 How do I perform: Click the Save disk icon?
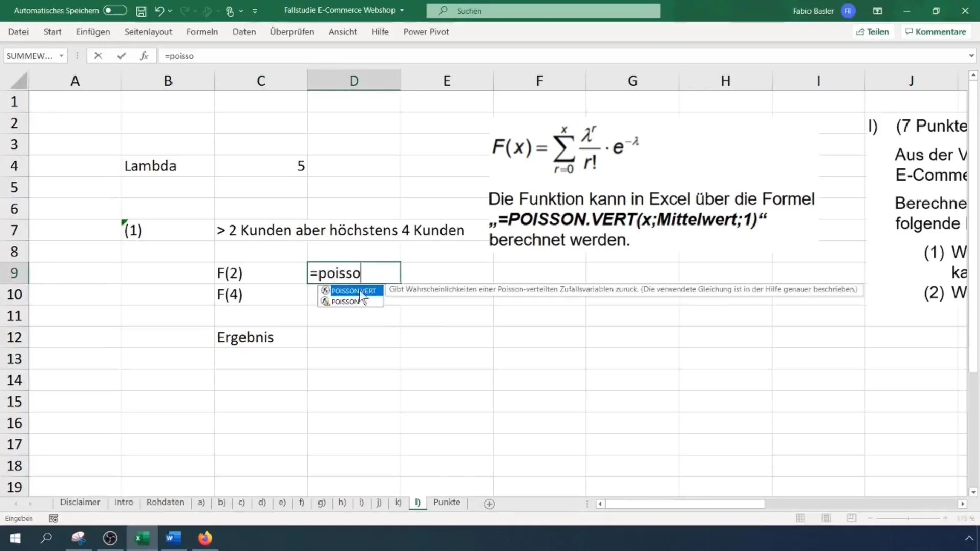tap(141, 11)
